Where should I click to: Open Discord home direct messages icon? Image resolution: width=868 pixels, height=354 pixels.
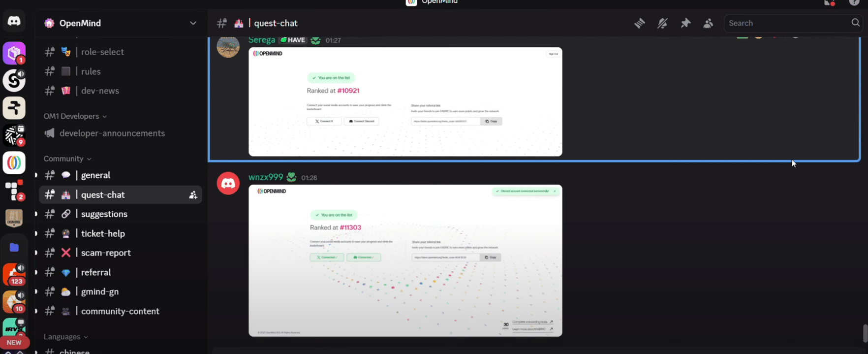pyautogui.click(x=14, y=22)
